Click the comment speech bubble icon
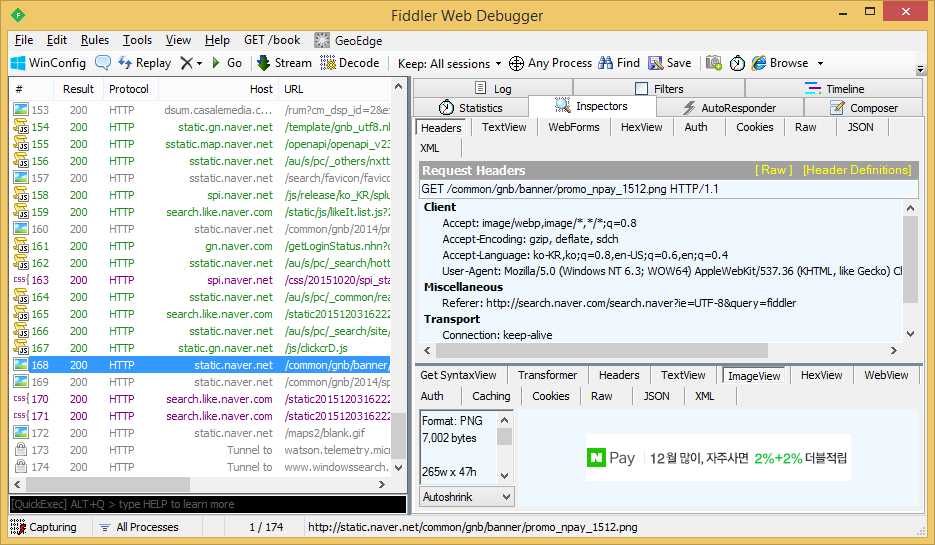This screenshot has width=935, height=545. click(x=103, y=63)
